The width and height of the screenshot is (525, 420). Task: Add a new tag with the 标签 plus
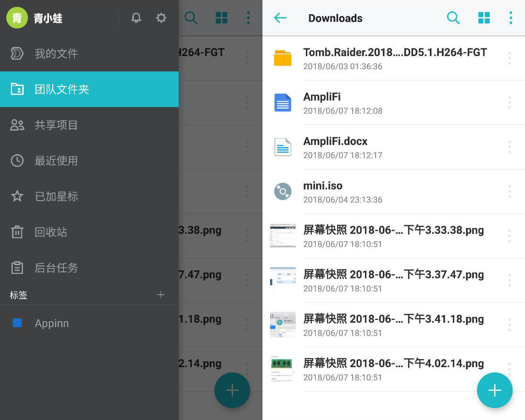click(x=161, y=295)
